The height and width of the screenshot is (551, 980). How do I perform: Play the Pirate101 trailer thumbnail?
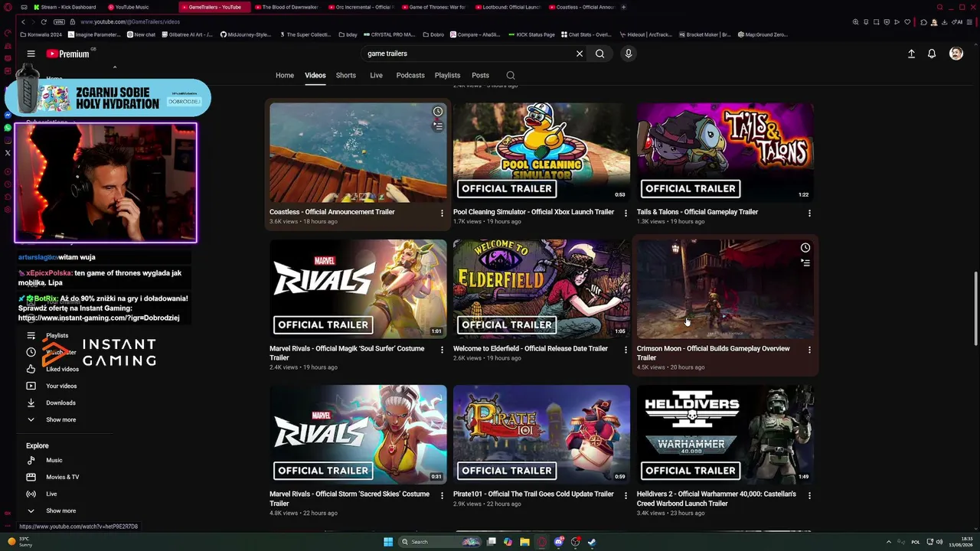pyautogui.click(x=541, y=434)
